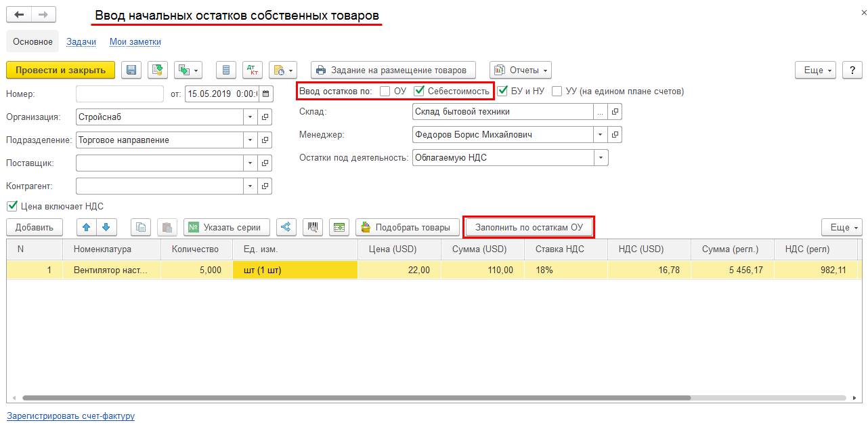Screen dimensions: 868x425
Task: Open Склад бытовой техники card icon
Action: (x=615, y=112)
